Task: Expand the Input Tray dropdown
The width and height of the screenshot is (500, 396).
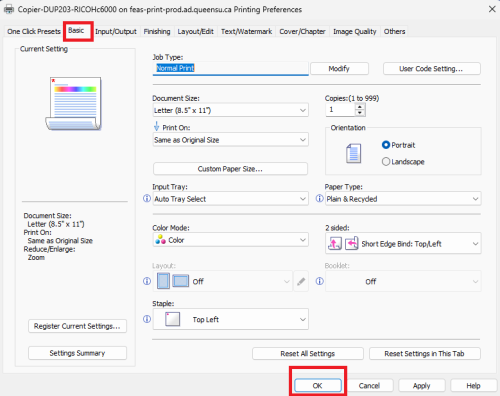Action: [230, 199]
